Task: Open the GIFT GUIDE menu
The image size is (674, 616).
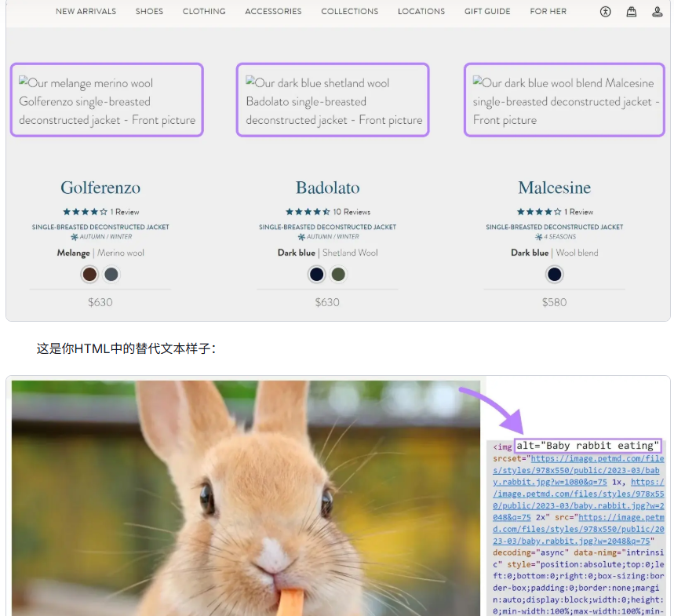Action: click(x=487, y=12)
